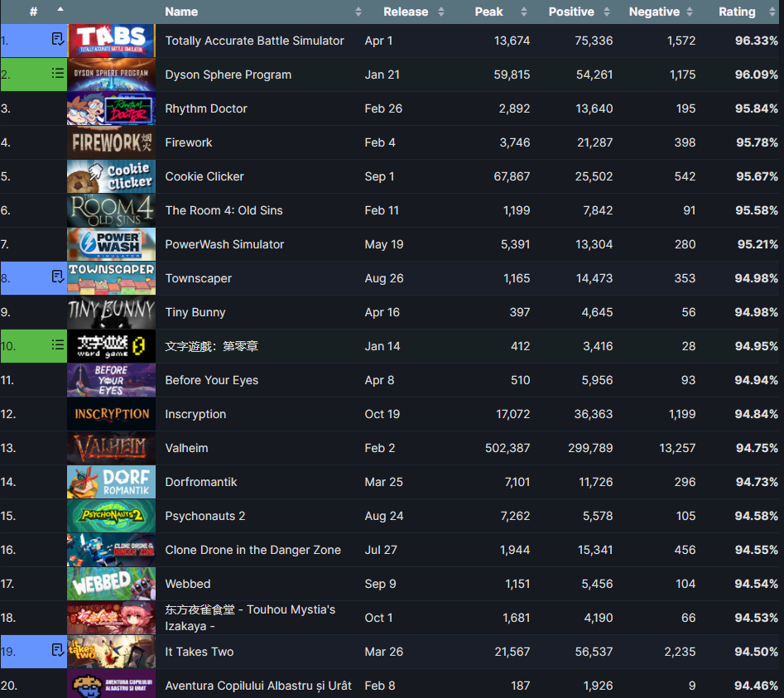784x698 pixels.
Task: Open Rhythm Doctor thumbnail image
Action: click(111, 108)
